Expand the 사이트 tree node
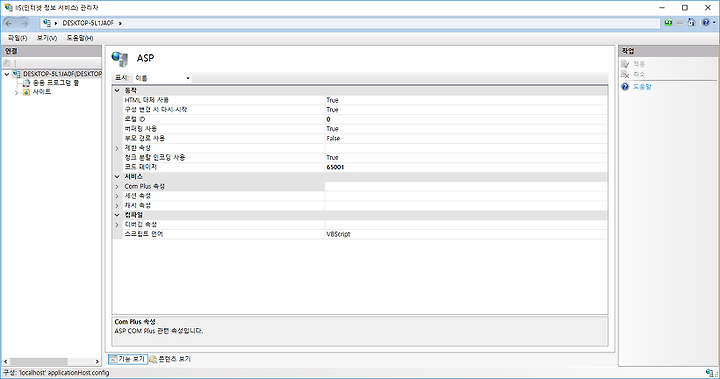The height and width of the screenshot is (379, 720). click(x=17, y=93)
